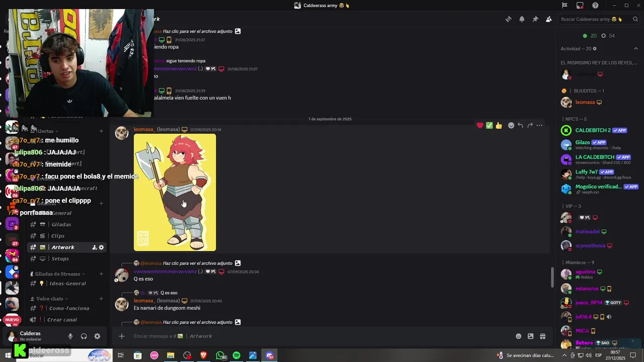
Task: Select the Giladas channel
Action: [66, 224]
